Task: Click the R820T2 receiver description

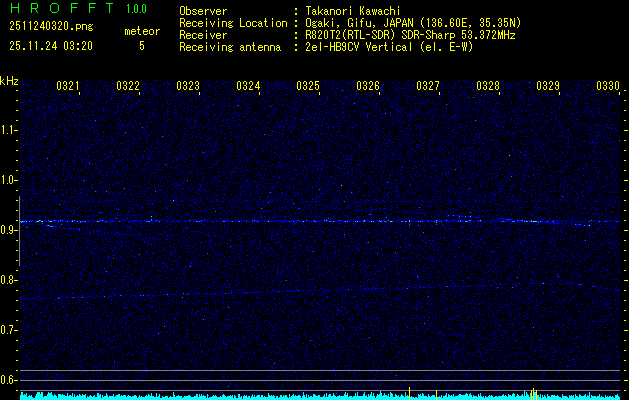Action: [x=410, y=35]
